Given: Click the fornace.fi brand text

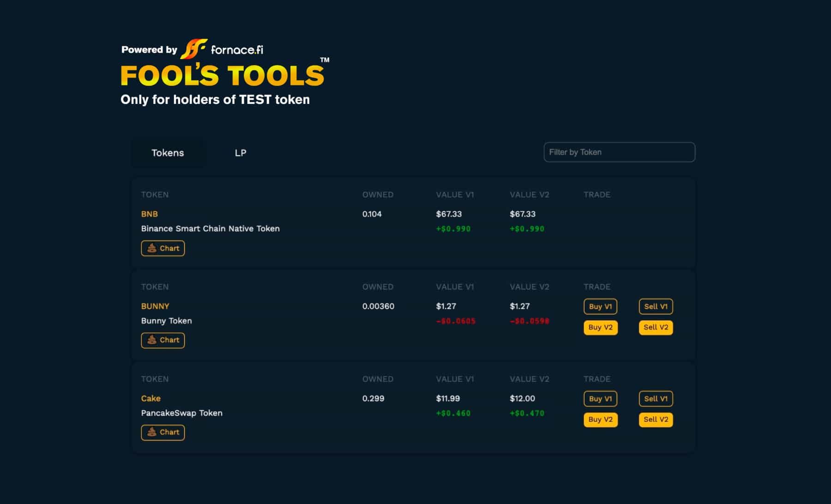Looking at the screenshot, I should coord(237,50).
